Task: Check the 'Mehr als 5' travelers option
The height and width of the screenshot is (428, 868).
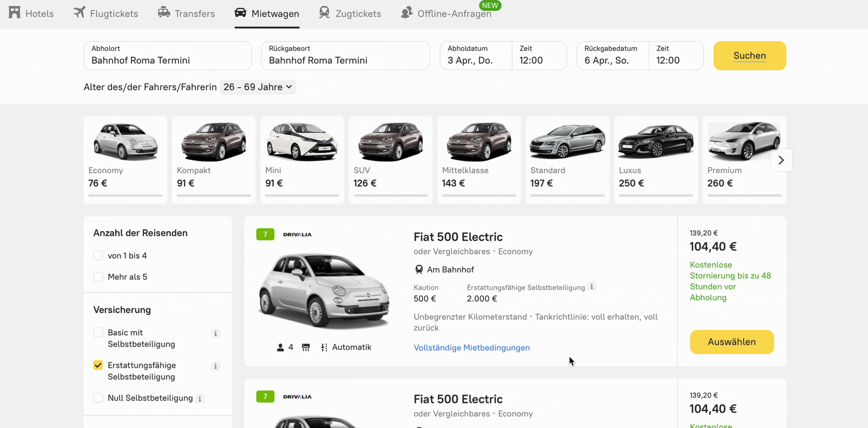Action: (98, 277)
